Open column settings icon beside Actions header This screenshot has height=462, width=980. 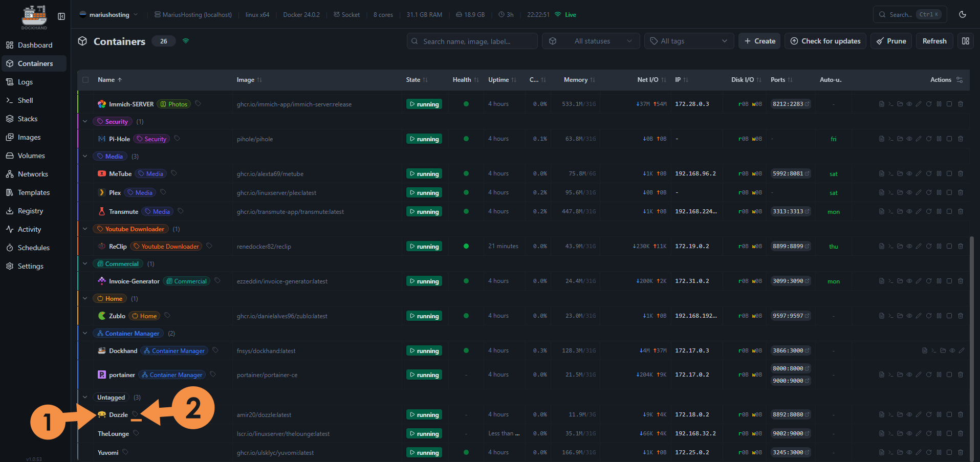click(x=960, y=80)
